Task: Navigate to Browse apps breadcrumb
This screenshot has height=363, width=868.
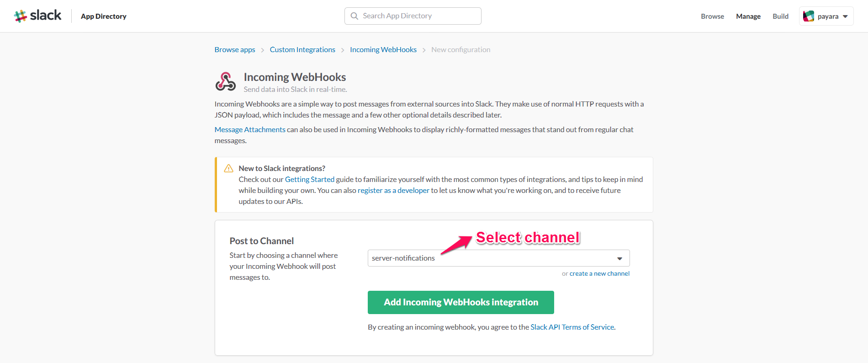Action: 235,49
